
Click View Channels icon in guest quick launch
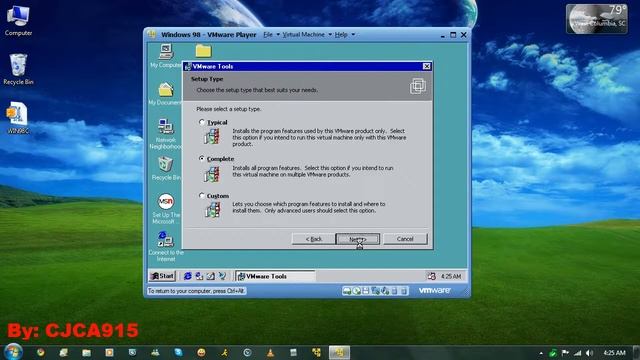222,276
